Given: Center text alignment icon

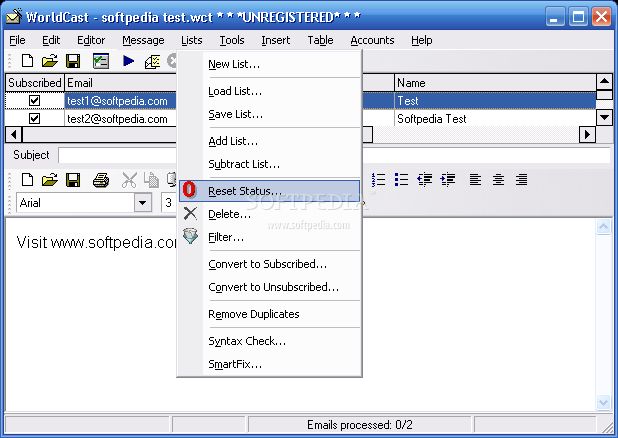Looking at the screenshot, I should pyautogui.click(x=498, y=180).
